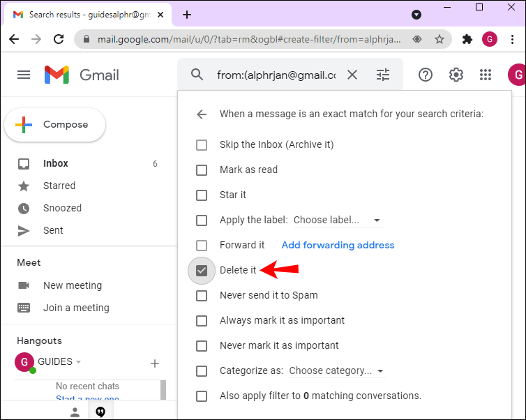Click the browser forward button
Screen dimensions: 526x420
pos(36,39)
